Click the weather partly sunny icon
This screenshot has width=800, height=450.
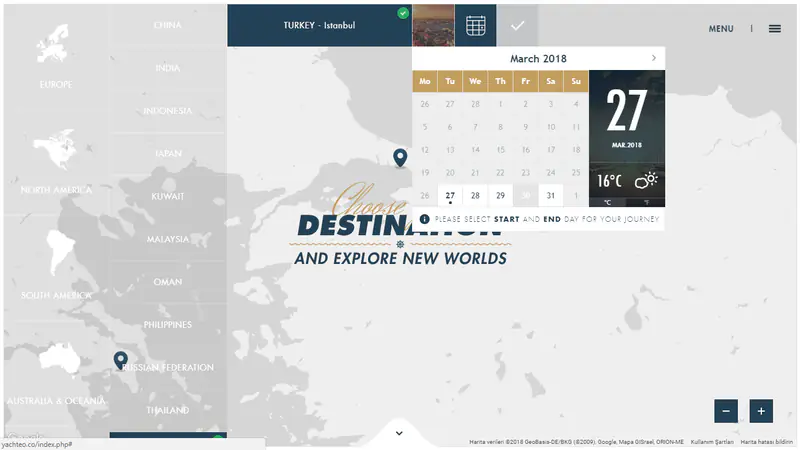pyautogui.click(x=646, y=181)
